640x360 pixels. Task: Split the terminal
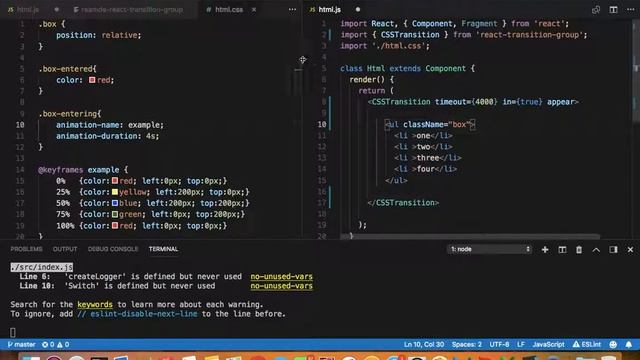point(562,249)
